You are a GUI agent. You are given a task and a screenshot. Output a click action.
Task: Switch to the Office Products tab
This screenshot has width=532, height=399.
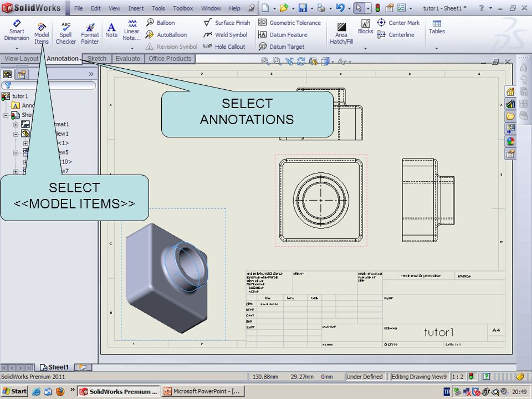(x=170, y=58)
